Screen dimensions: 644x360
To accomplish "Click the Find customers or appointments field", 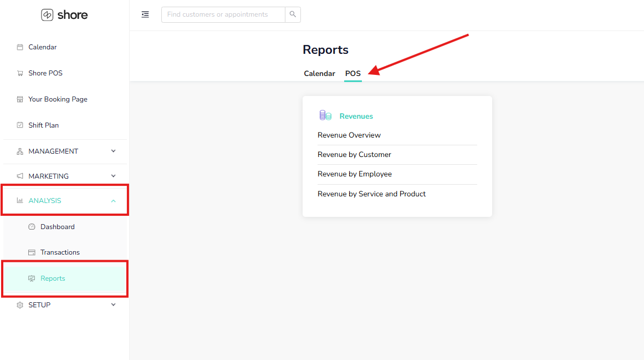I will coord(223,14).
